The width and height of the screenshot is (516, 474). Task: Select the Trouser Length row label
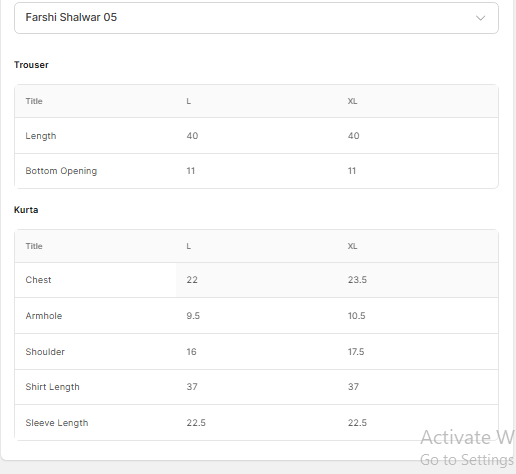[x=41, y=136]
